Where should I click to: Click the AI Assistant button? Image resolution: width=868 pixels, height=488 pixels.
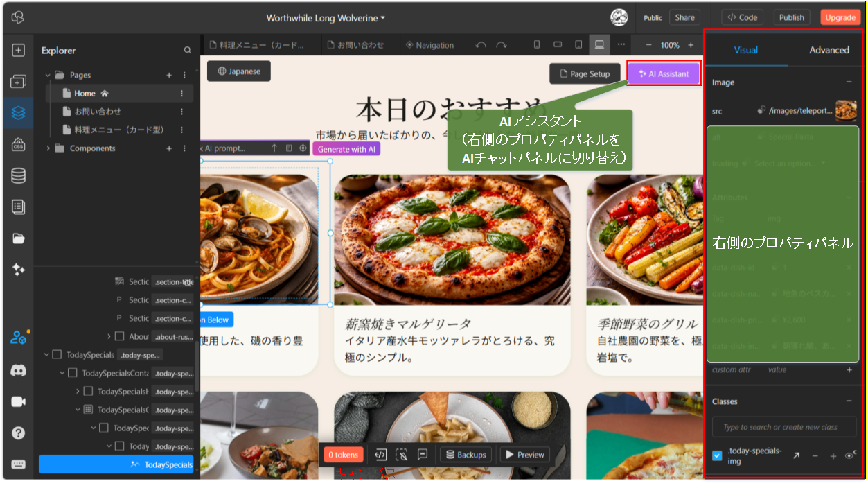(x=664, y=73)
